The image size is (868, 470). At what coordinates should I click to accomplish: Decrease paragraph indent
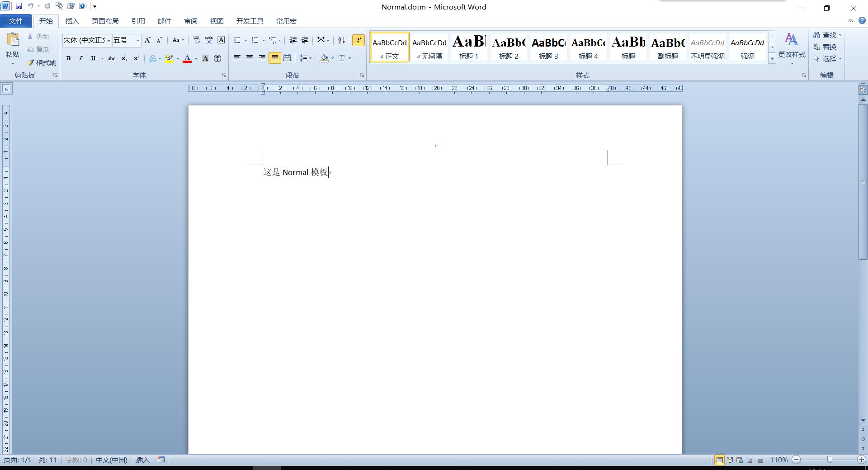[293, 40]
